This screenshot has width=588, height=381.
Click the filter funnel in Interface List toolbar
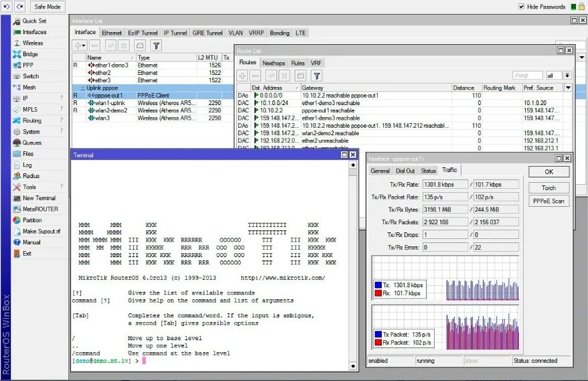[156, 46]
